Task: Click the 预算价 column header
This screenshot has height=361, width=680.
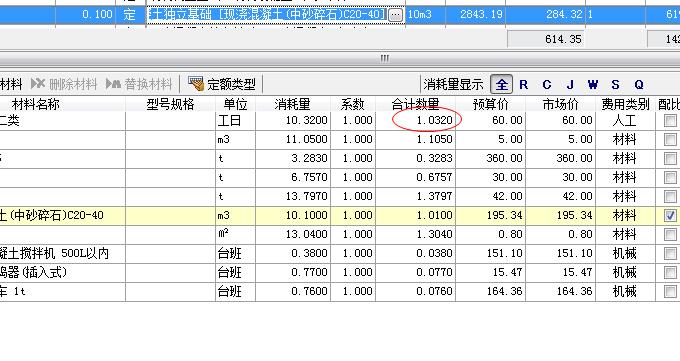Action: tap(490, 104)
